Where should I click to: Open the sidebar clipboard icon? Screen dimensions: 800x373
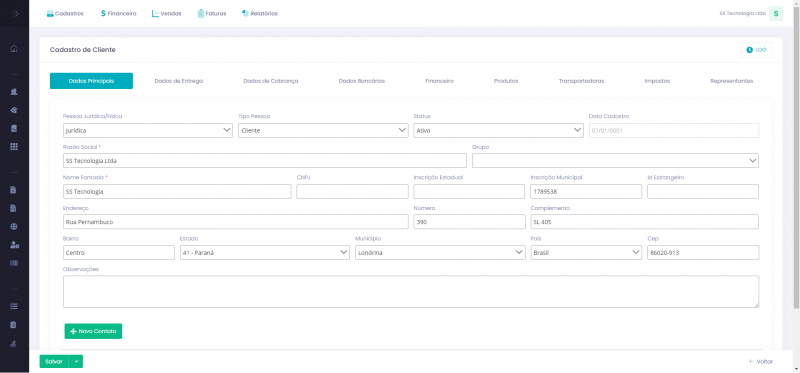[x=14, y=325]
